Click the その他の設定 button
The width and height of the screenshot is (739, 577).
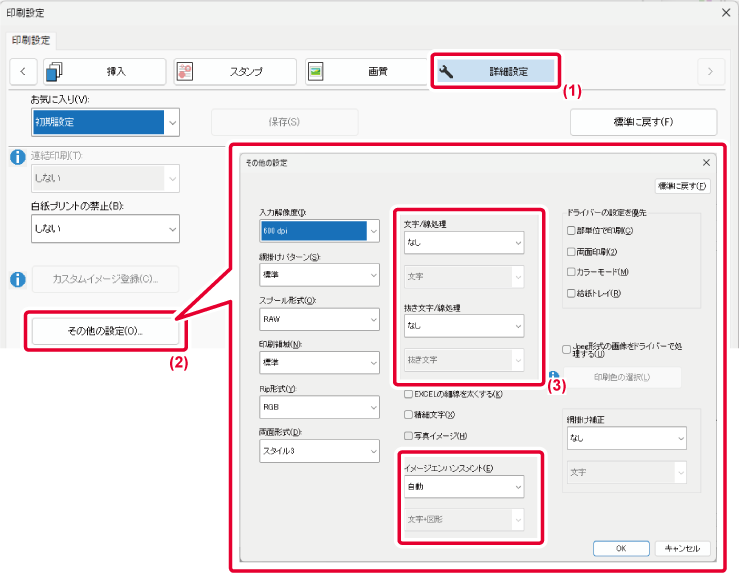pyautogui.click(x=105, y=330)
